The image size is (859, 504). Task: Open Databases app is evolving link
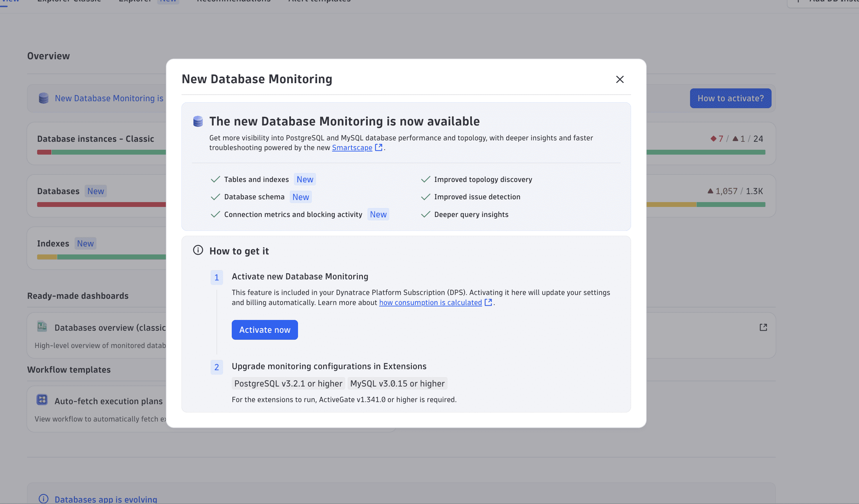tap(106, 499)
